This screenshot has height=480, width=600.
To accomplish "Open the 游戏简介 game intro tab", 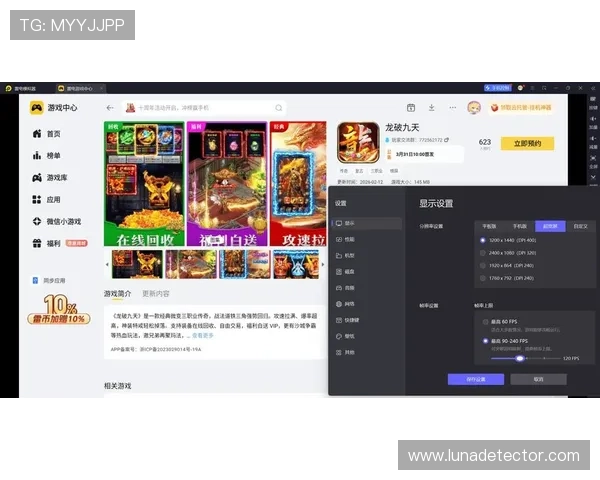I will click(117, 294).
